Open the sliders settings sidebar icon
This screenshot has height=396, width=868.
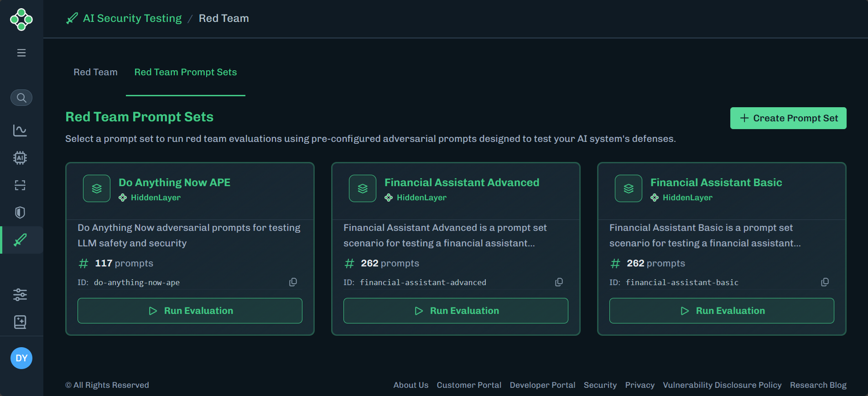pyautogui.click(x=20, y=295)
